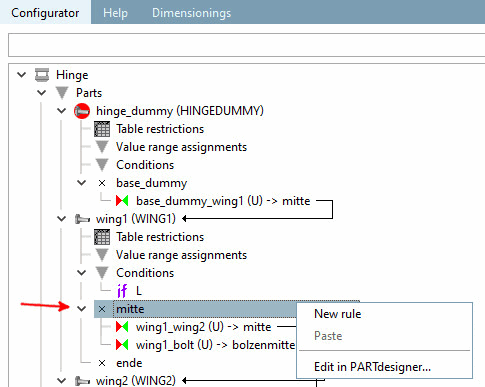Click the base_dummy_wing1 connection rule icon
This screenshot has height=387, width=485.
[x=122, y=201]
